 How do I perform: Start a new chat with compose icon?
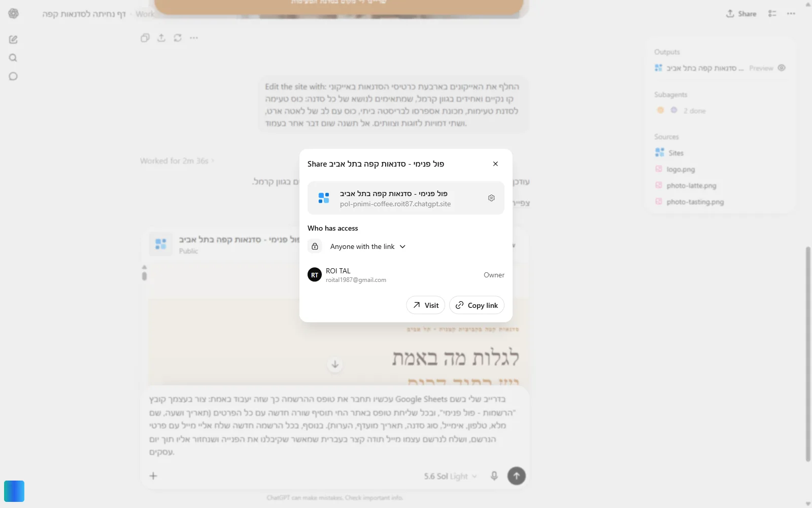(x=13, y=39)
